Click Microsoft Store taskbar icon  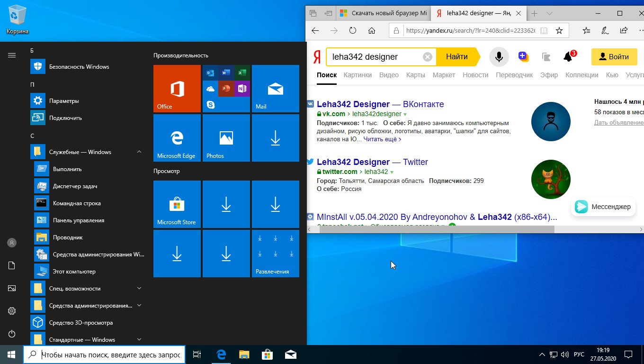coord(267,354)
